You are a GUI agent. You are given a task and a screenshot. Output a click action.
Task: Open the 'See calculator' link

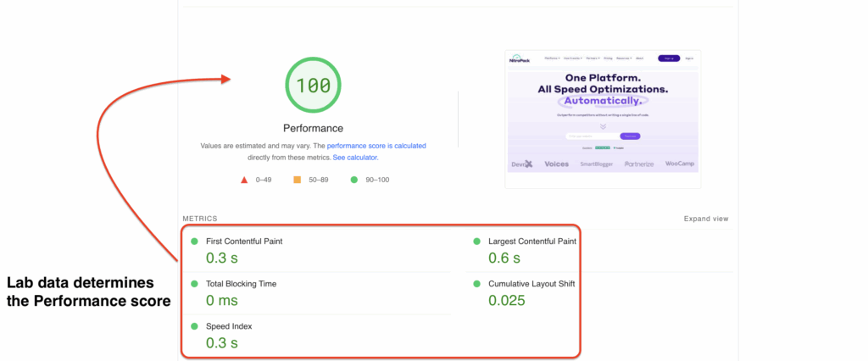pos(355,158)
